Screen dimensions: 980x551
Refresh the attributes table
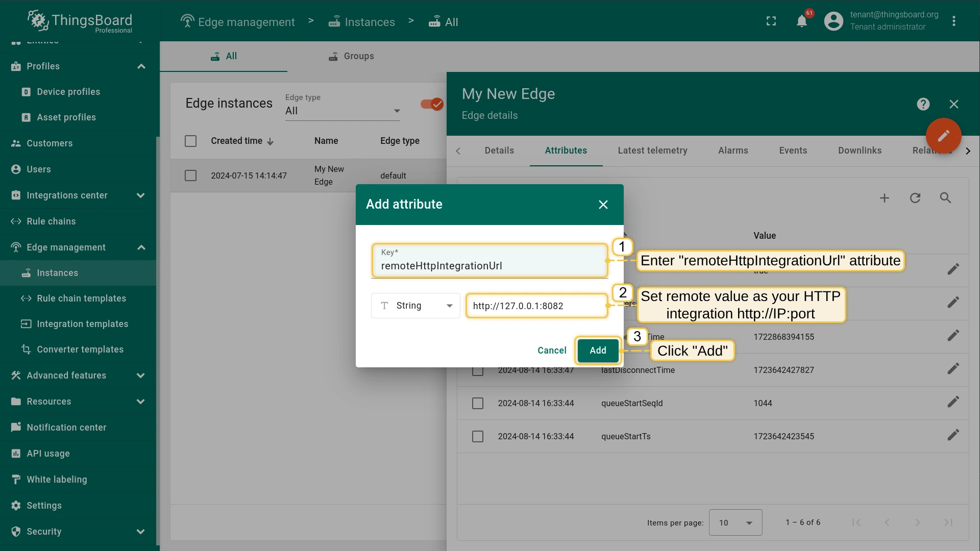click(915, 198)
